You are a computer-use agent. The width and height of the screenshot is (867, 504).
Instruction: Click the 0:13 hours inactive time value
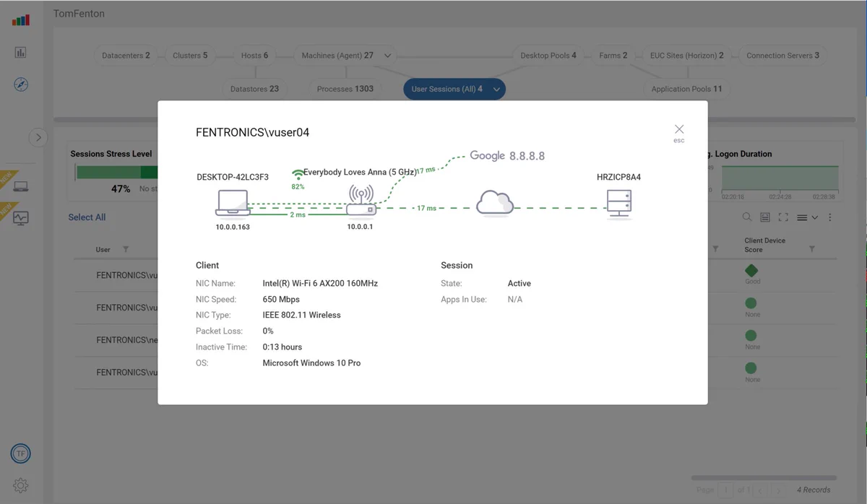click(282, 347)
